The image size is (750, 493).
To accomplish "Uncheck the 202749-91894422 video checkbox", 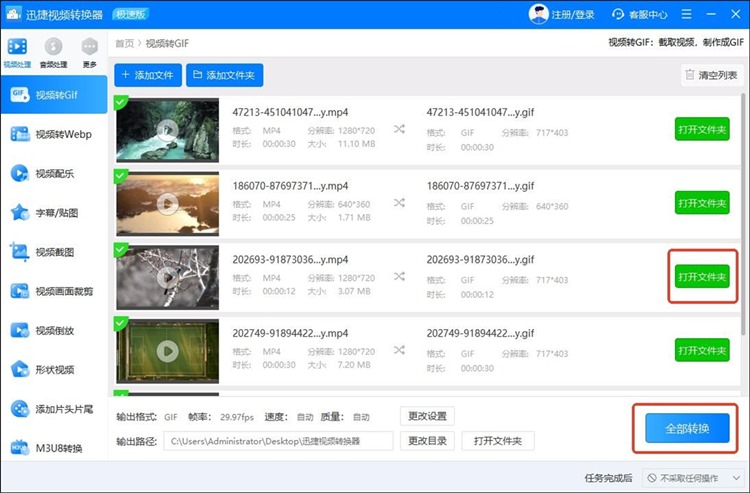I will pos(121,323).
